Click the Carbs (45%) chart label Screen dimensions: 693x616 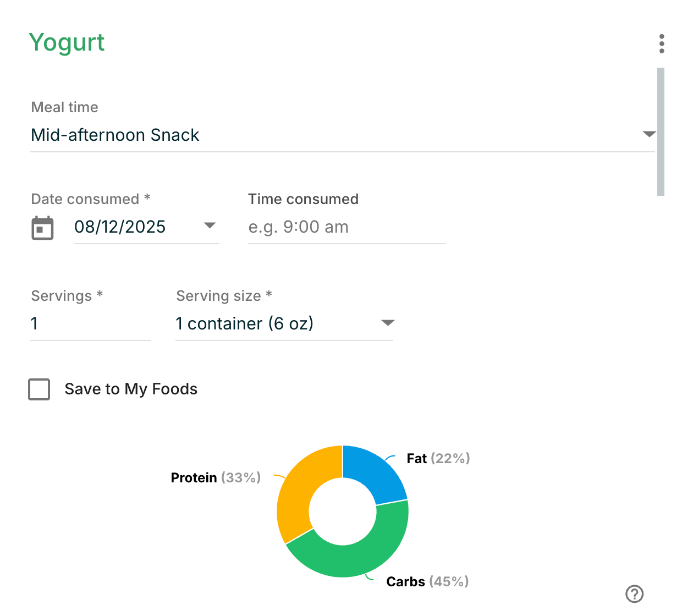[x=427, y=582]
